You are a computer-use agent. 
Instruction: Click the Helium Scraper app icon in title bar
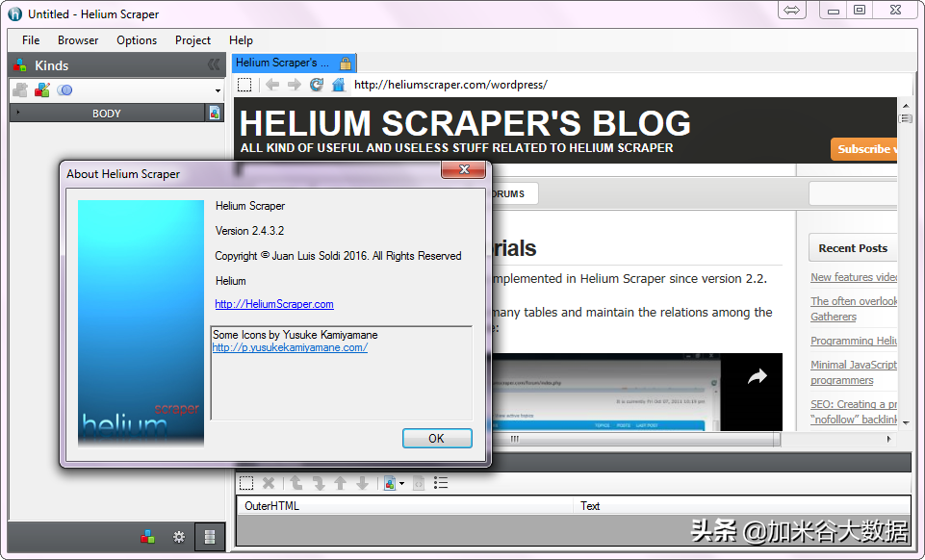[14, 13]
